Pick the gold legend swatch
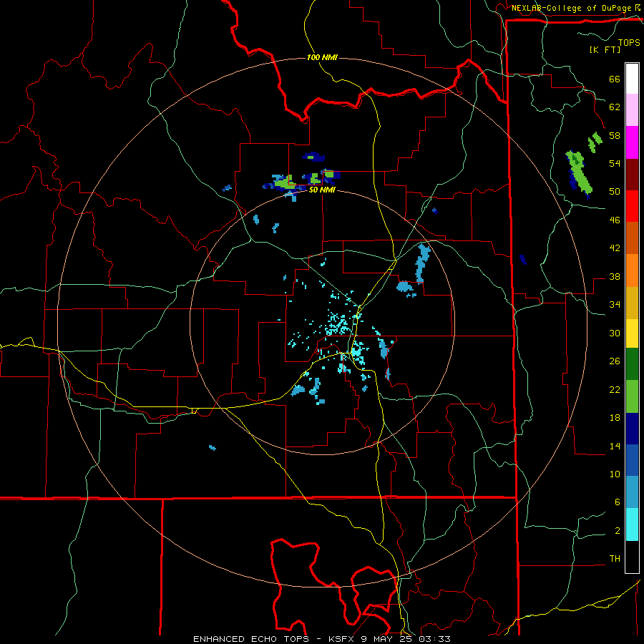644x644 pixels. point(632,303)
